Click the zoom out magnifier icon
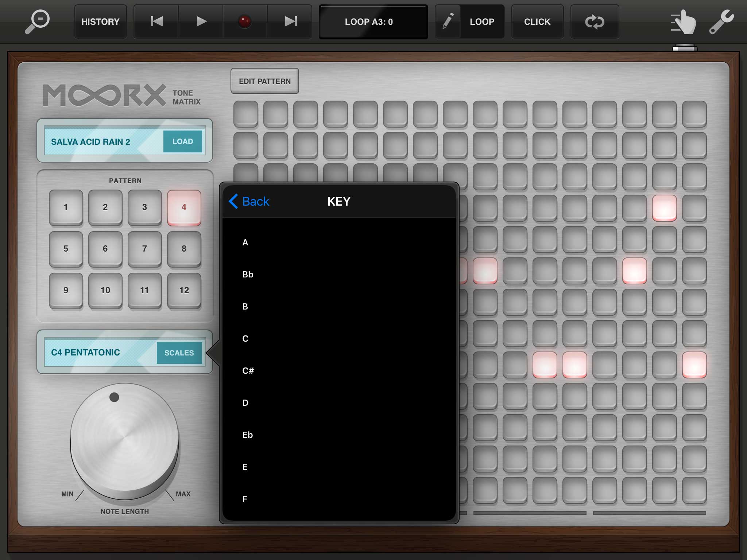The image size is (747, 560). tap(37, 21)
